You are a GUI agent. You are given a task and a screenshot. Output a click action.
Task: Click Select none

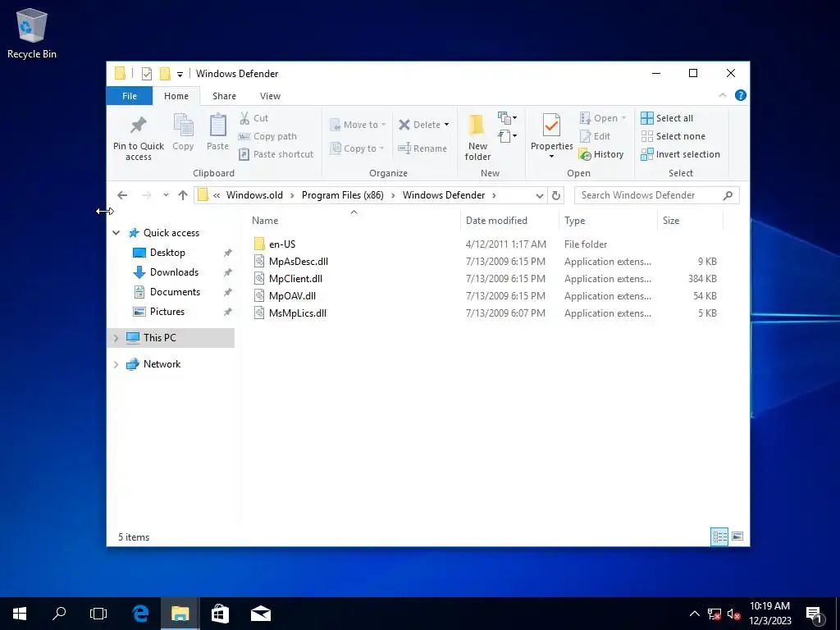(673, 136)
